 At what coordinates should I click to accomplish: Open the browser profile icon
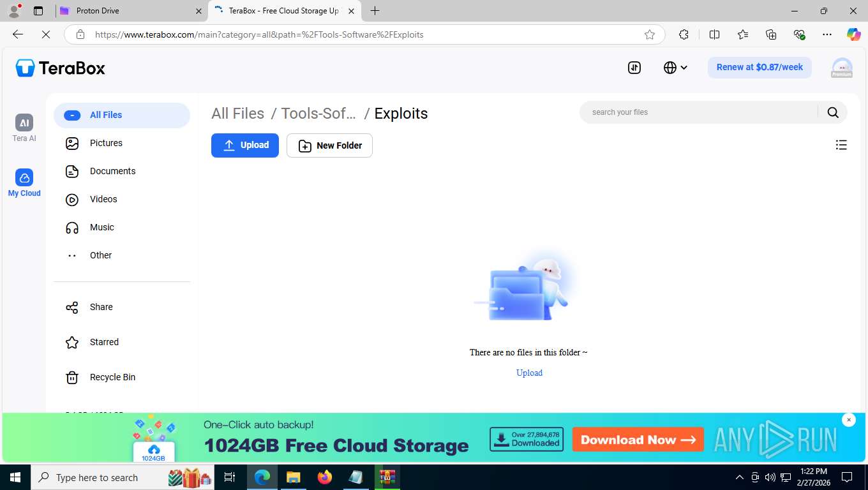pyautogui.click(x=14, y=11)
